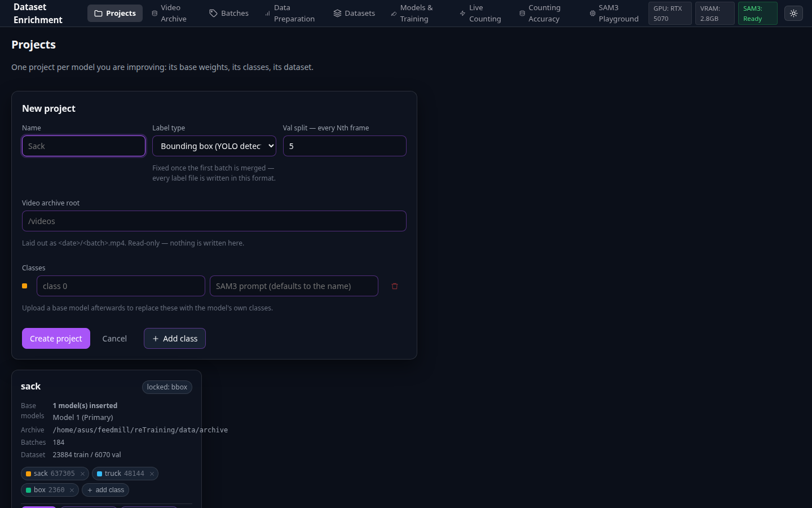Click the 'New project' heading
Image resolution: width=812 pixels, height=508 pixels.
(48, 108)
